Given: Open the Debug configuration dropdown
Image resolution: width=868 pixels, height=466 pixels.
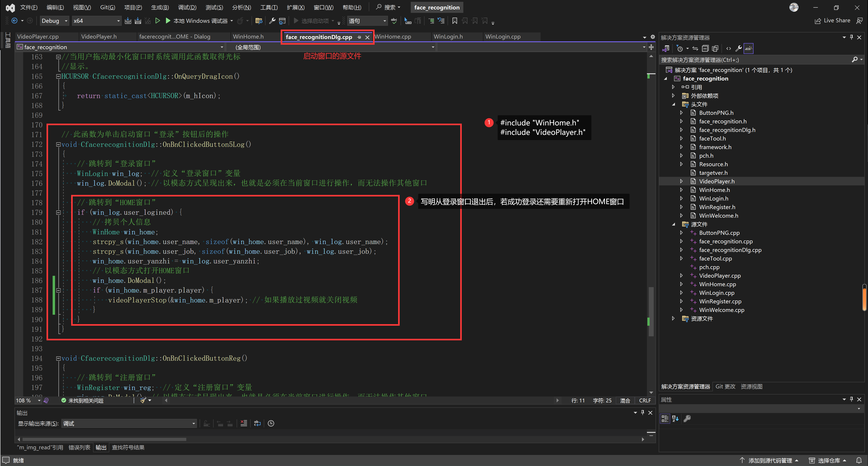Looking at the screenshot, I should [x=66, y=21].
